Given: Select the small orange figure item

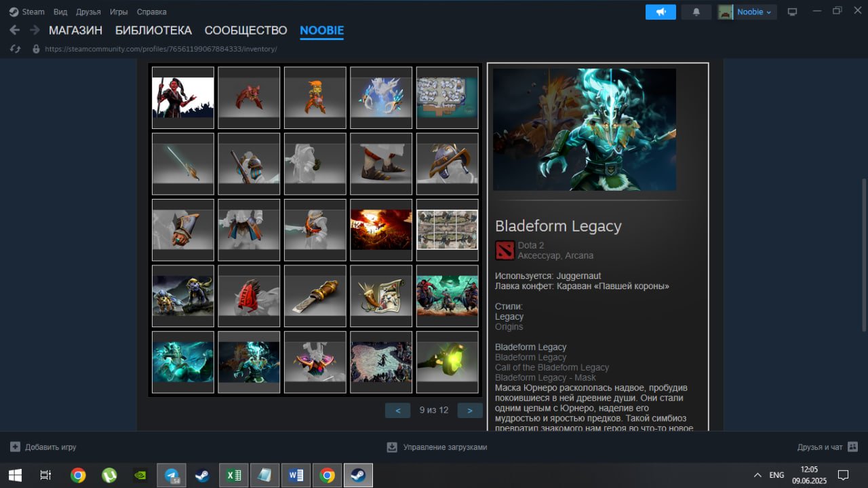Looking at the screenshot, I should click(315, 98).
